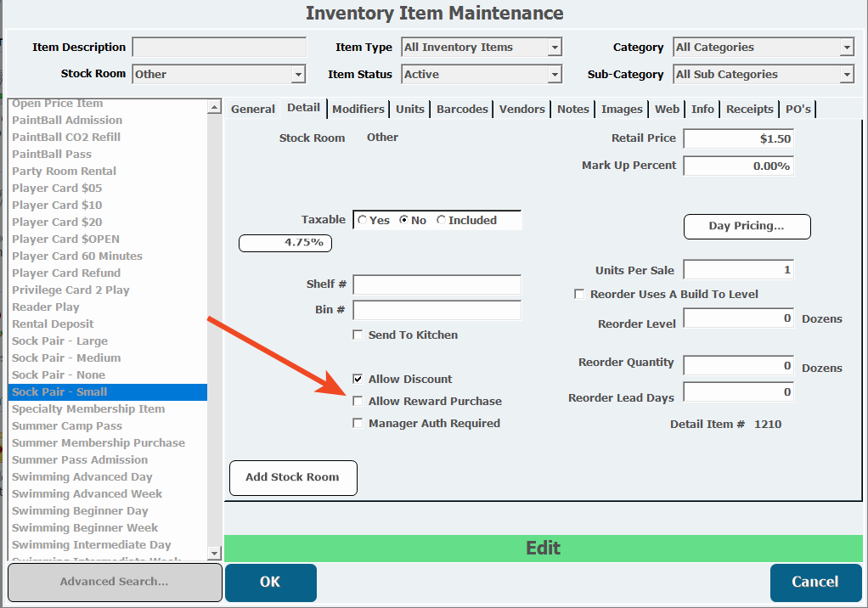
Task: Select the Included taxable radio option
Action: click(441, 221)
